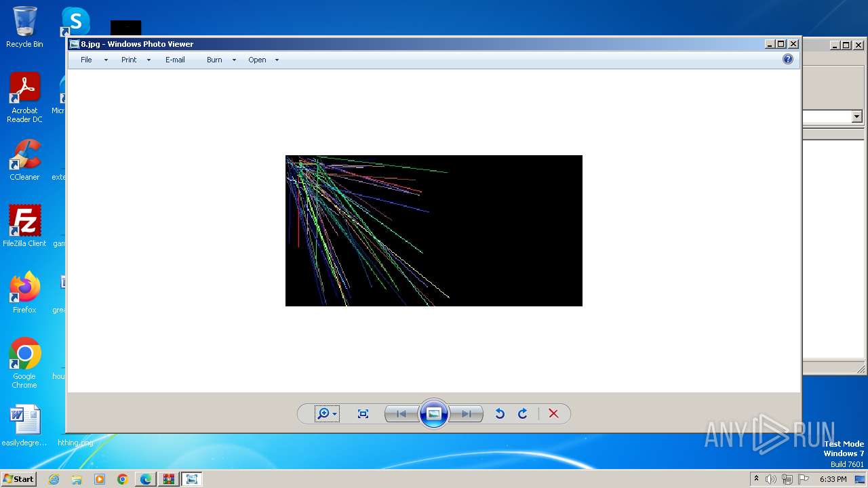This screenshot has width=868, height=488.
Task: Open the Skype desktop shortcut
Action: pos(75,22)
